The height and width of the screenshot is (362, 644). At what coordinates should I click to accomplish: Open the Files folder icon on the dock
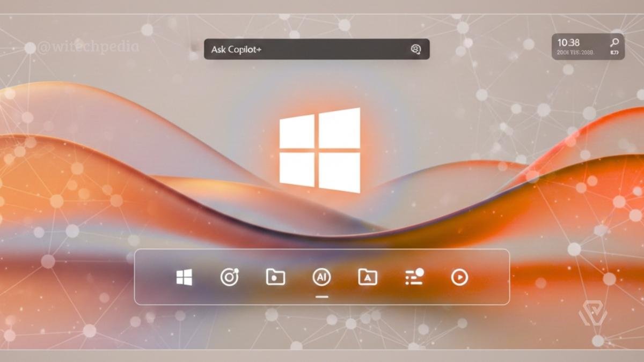click(x=275, y=278)
